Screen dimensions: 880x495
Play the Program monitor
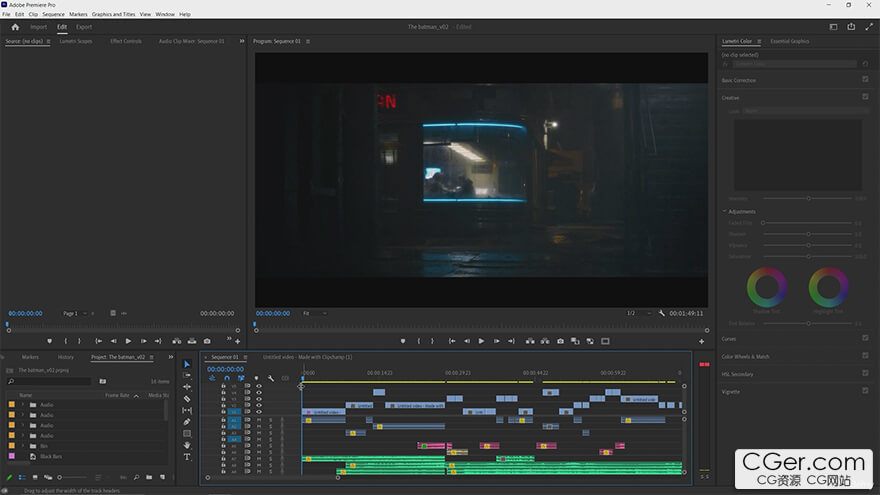[x=481, y=341]
